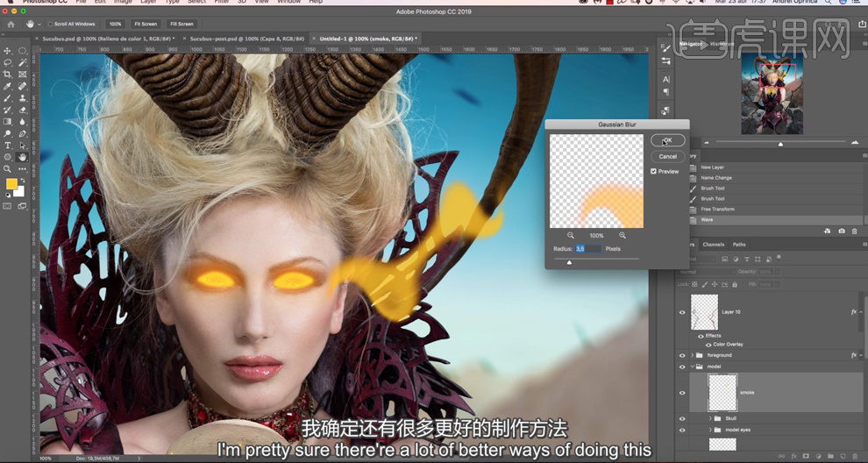
Task: Confirm Gaussian Blur with OK
Action: (x=667, y=140)
